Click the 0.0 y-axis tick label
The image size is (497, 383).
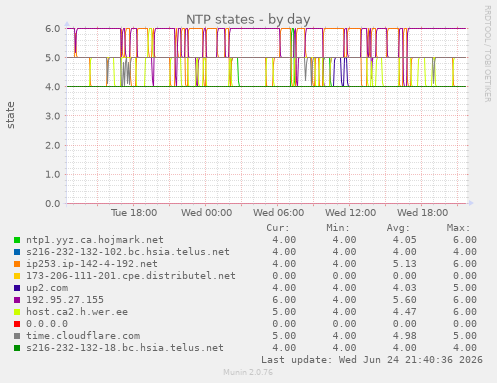pos(53,204)
